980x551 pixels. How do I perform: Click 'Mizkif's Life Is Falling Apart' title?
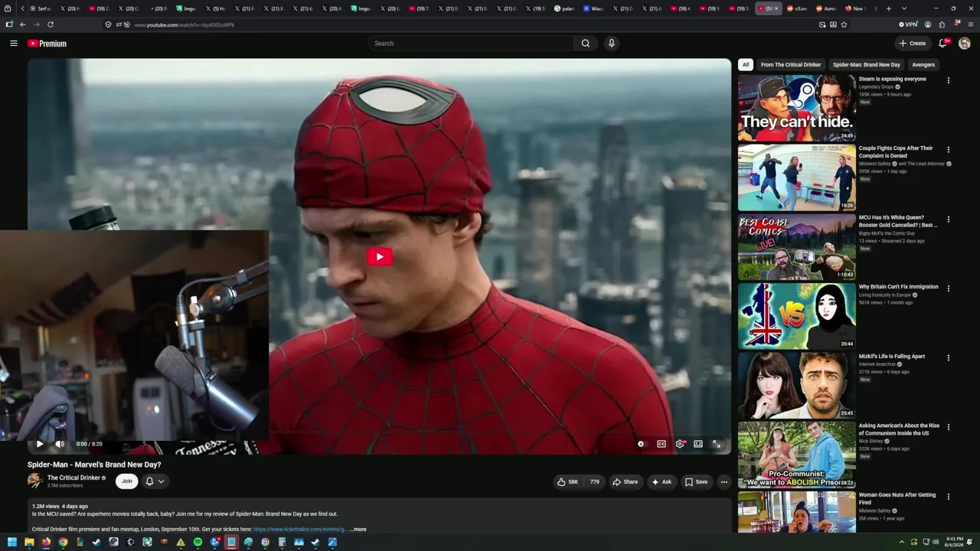tap(892, 356)
